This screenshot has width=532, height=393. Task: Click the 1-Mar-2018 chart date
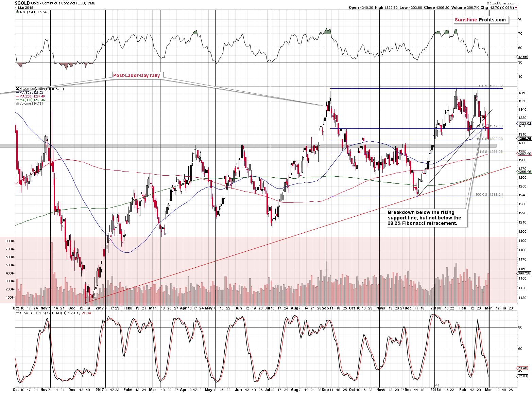[x=23, y=7]
